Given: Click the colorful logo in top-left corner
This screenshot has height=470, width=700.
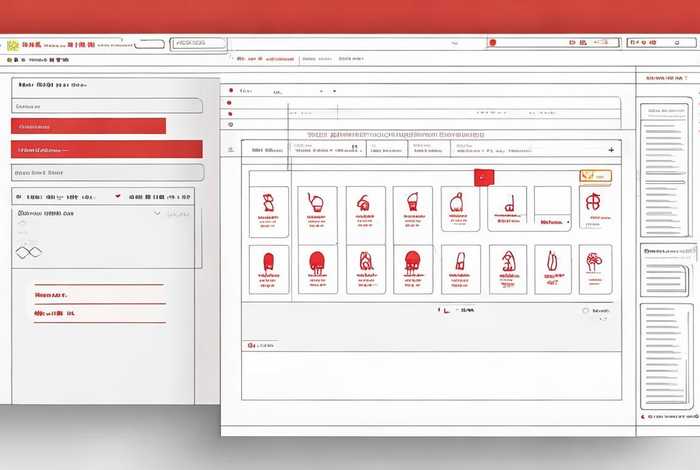Looking at the screenshot, I should coord(13,45).
